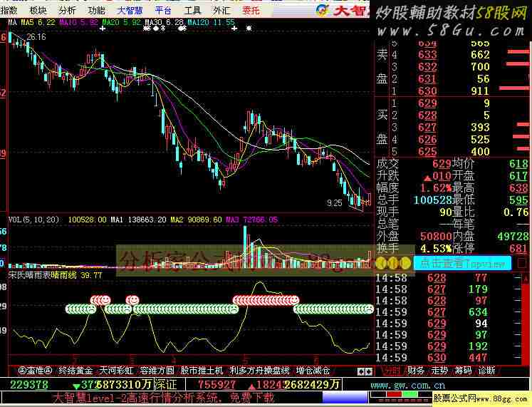Click the red square icon beside the cyan button
Image resolution: width=532 pixels, height=407 pixels.
tap(522, 263)
